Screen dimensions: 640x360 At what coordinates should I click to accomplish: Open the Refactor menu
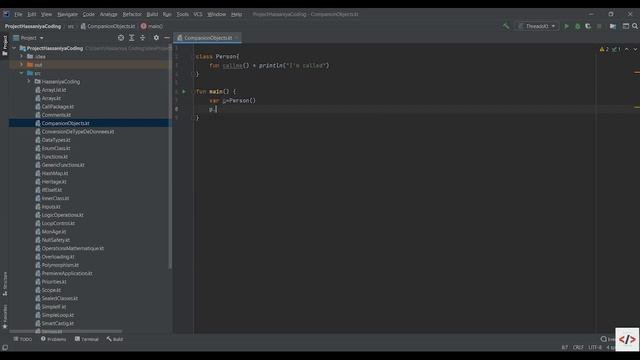click(x=132, y=14)
